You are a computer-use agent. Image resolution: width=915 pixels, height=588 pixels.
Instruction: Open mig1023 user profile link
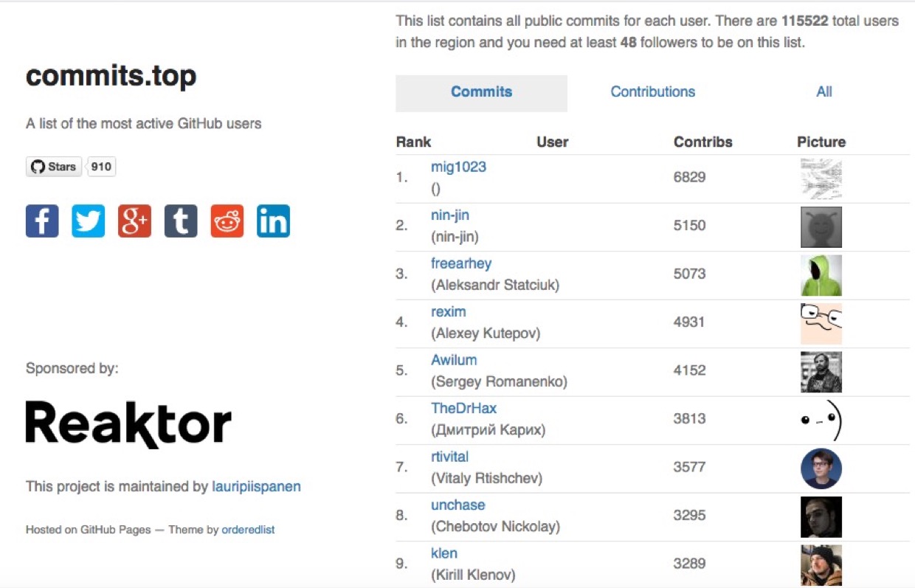(x=458, y=167)
